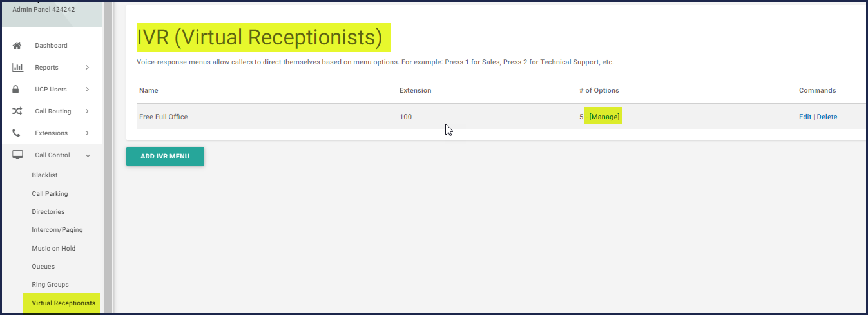Click the ADD IVR MENU button
The height and width of the screenshot is (315, 868).
tap(165, 156)
